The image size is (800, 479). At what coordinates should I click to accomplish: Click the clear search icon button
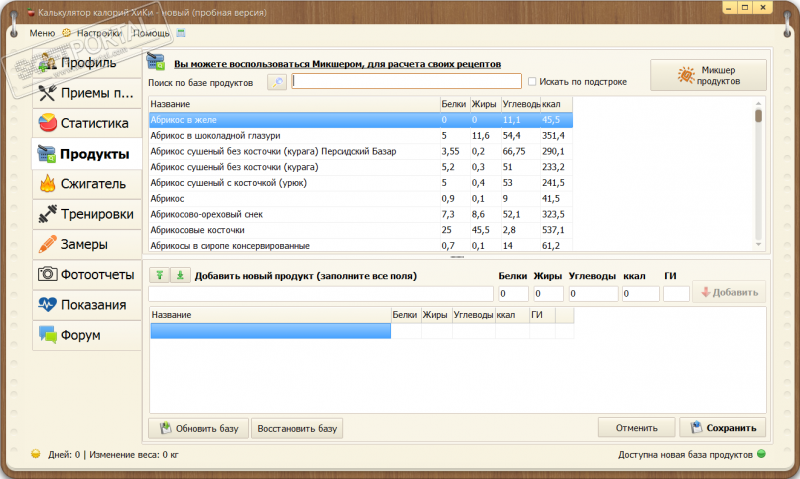pos(277,81)
